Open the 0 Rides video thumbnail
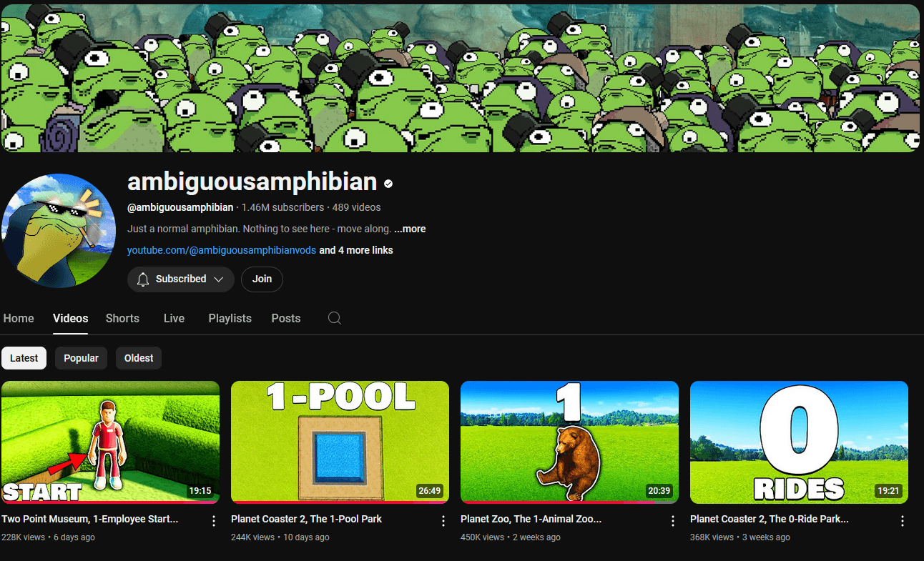The height and width of the screenshot is (561, 924). (x=799, y=442)
